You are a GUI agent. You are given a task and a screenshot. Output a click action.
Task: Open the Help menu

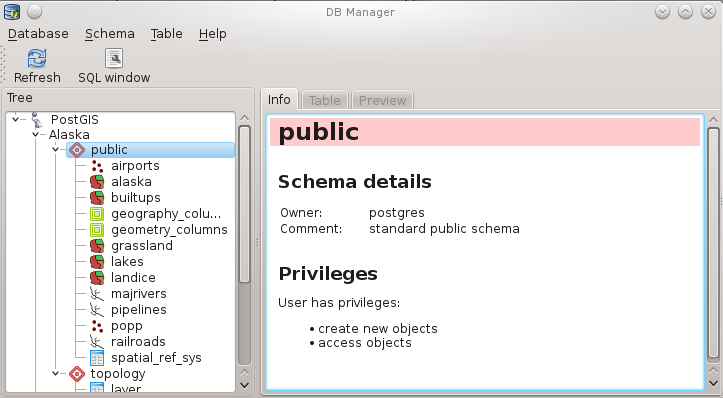click(213, 34)
